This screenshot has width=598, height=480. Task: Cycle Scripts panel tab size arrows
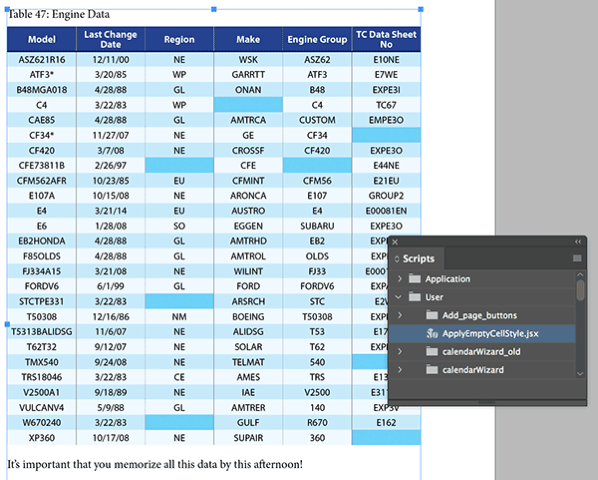click(x=397, y=259)
